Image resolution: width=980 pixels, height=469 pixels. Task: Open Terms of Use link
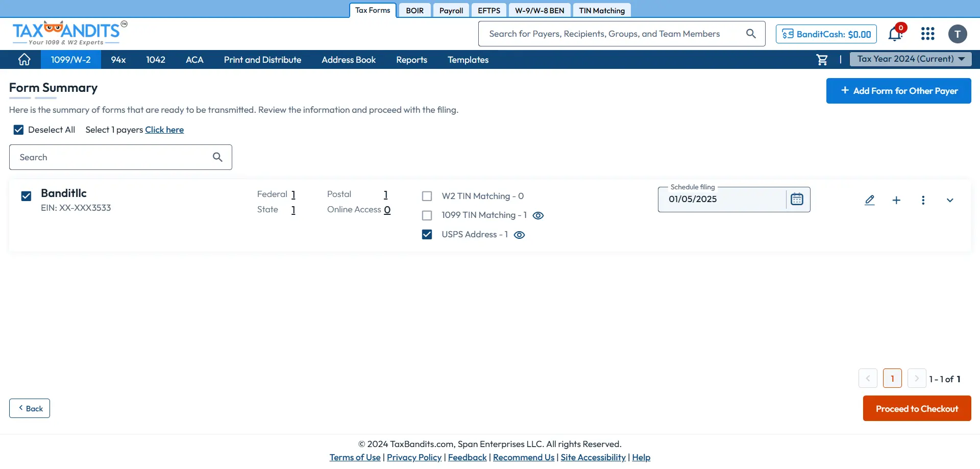click(355, 457)
